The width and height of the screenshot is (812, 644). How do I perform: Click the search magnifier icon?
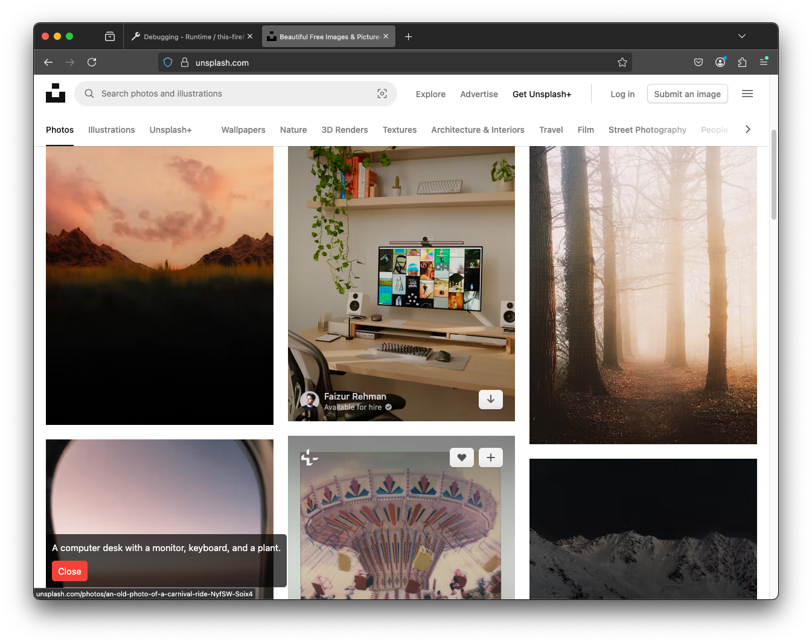tap(89, 94)
